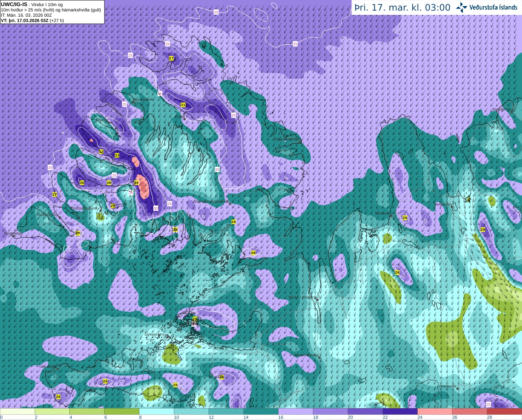Click the yellow 29 marker beside Stykkishólmur
522x420 pixels.
tap(195, 319)
